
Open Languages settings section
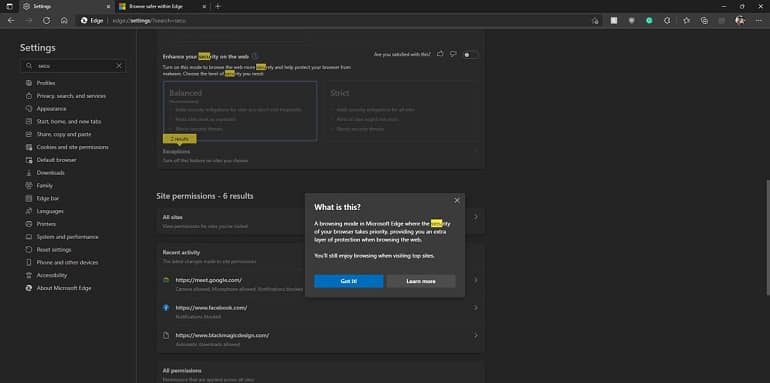[50, 211]
